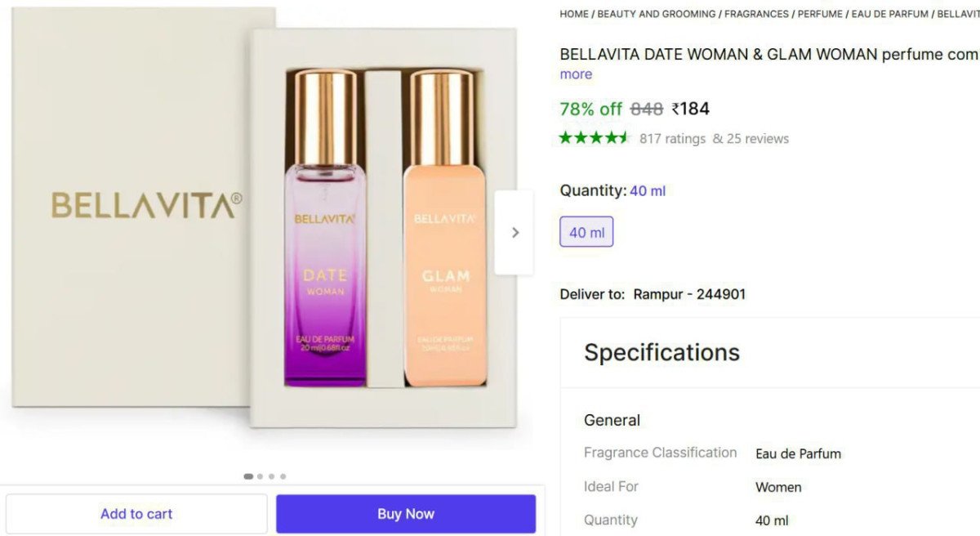Click the green star rating icons
The width and height of the screenshot is (980, 536).
[594, 138]
